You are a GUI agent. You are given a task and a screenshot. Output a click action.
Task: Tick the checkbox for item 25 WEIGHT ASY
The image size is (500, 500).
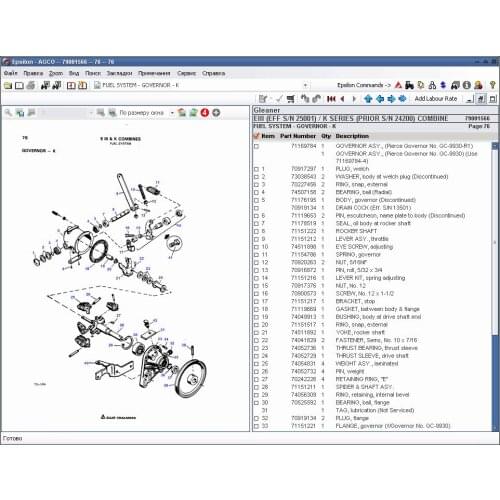[256, 364]
